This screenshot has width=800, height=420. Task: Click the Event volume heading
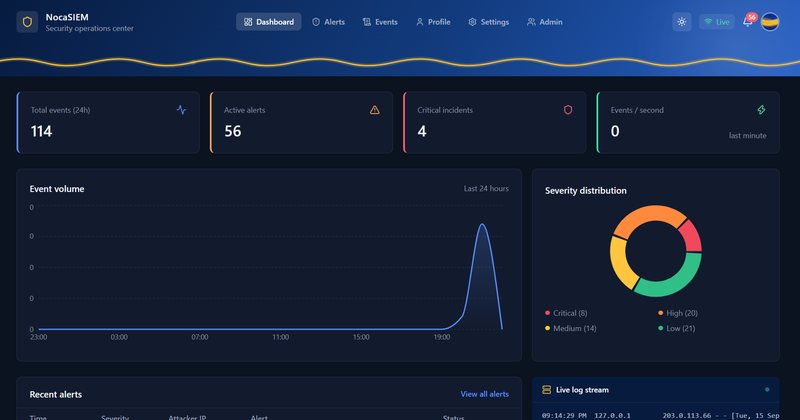tap(57, 189)
